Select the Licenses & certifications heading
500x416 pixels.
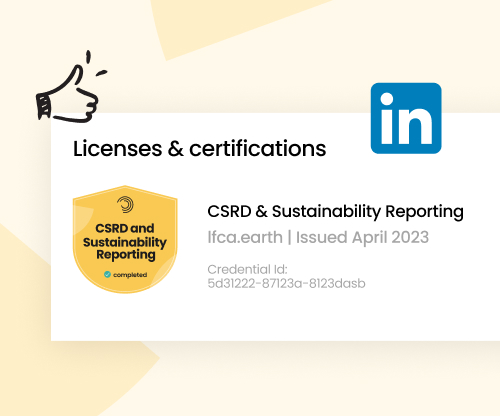coord(199,149)
